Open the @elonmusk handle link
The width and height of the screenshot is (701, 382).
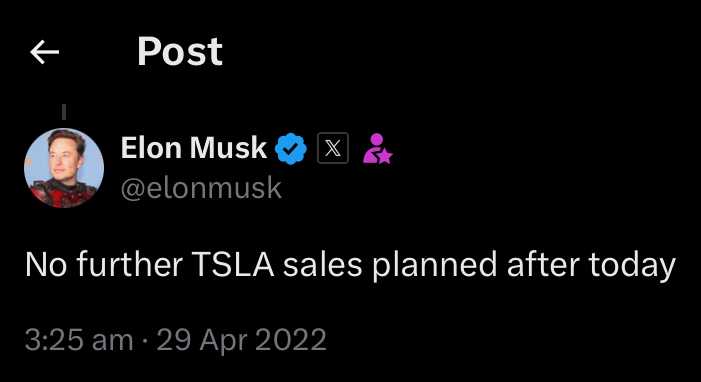point(201,188)
